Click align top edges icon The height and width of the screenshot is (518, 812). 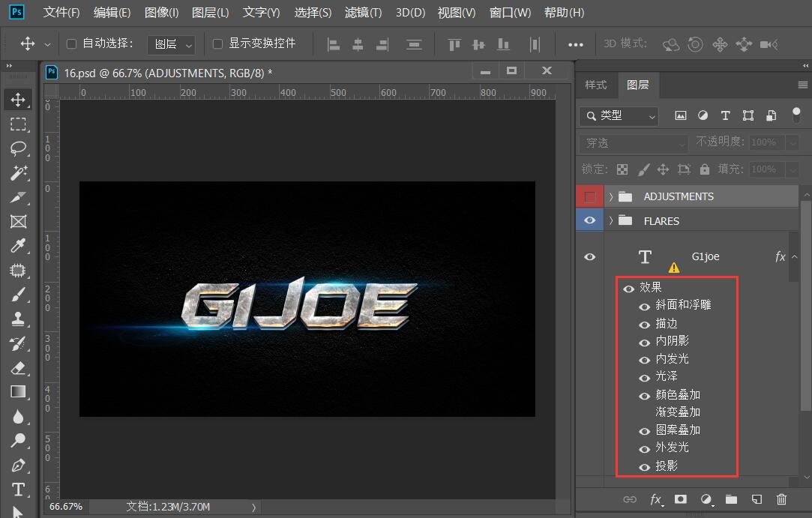tap(454, 44)
